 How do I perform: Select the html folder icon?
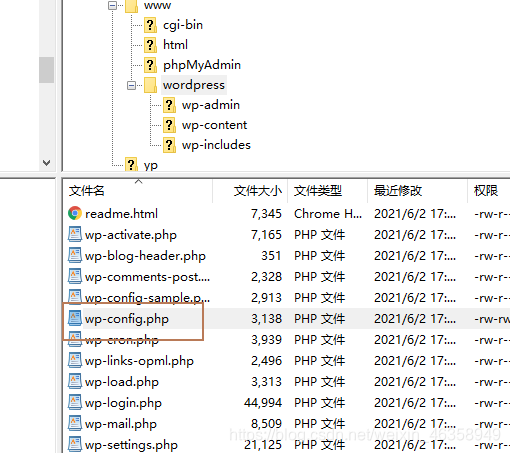[150, 45]
